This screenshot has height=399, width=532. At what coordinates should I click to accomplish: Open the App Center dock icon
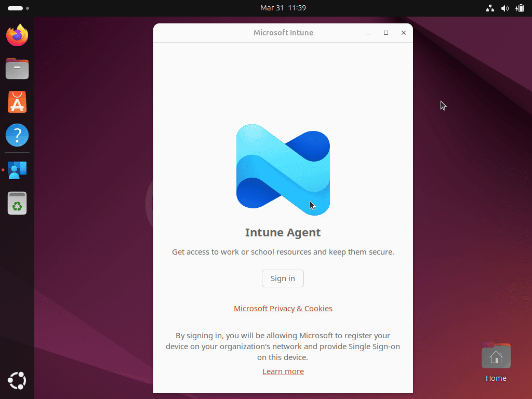[17, 102]
